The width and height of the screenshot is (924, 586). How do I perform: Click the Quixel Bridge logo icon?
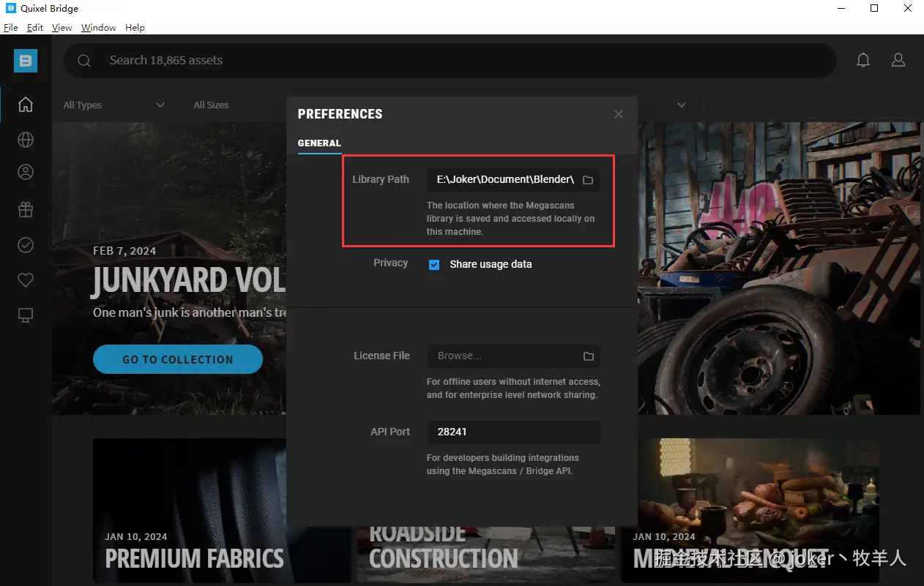click(x=26, y=61)
